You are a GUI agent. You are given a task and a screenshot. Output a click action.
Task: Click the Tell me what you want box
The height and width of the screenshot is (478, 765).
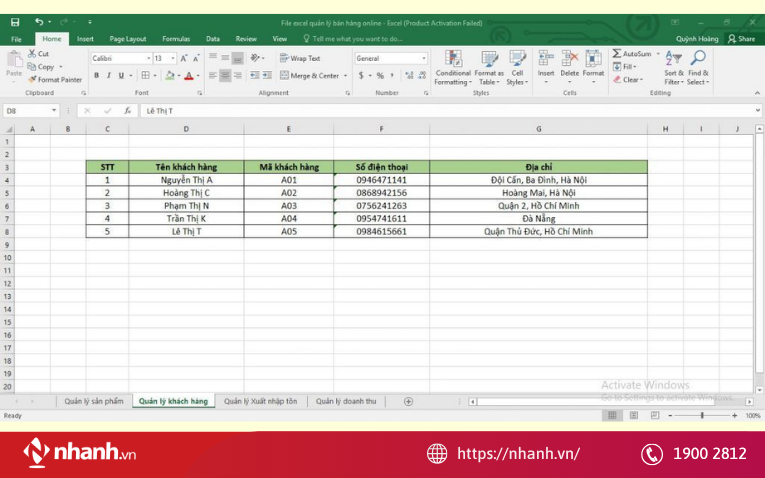[353, 39]
